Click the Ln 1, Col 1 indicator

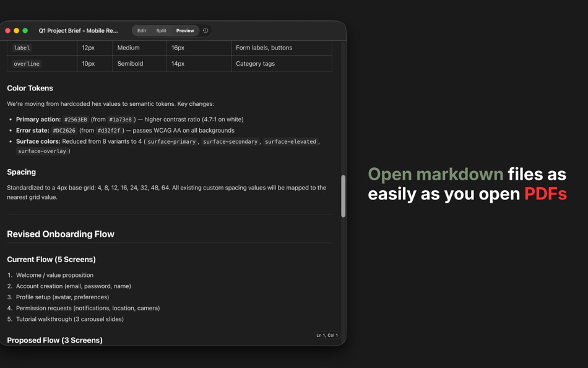coord(327,335)
